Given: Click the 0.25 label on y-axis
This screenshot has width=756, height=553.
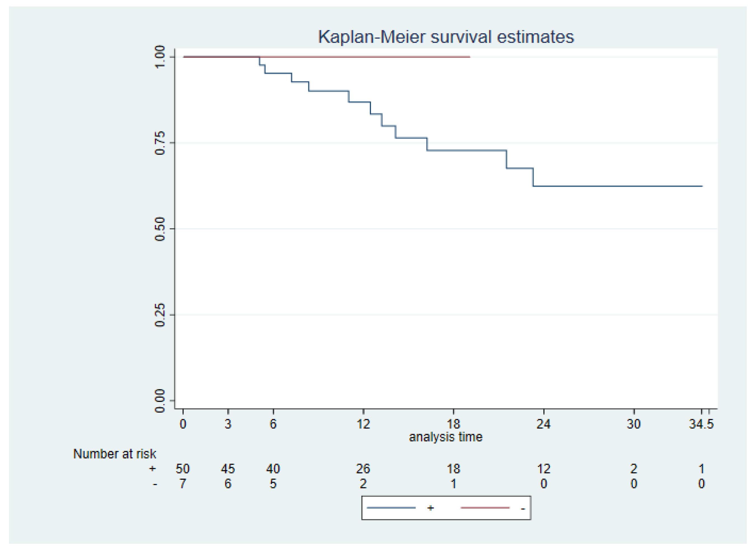Looking at the screenshot, I should [160, 315].
